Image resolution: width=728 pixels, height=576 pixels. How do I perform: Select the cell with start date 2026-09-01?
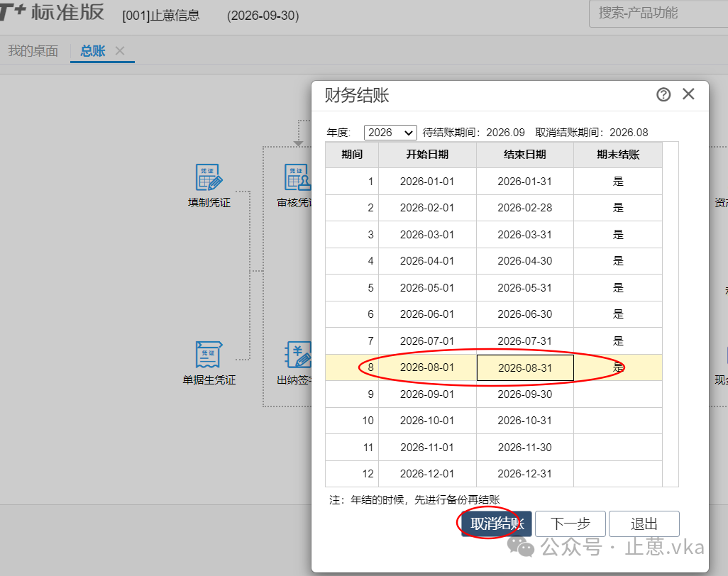pos(427,394)
